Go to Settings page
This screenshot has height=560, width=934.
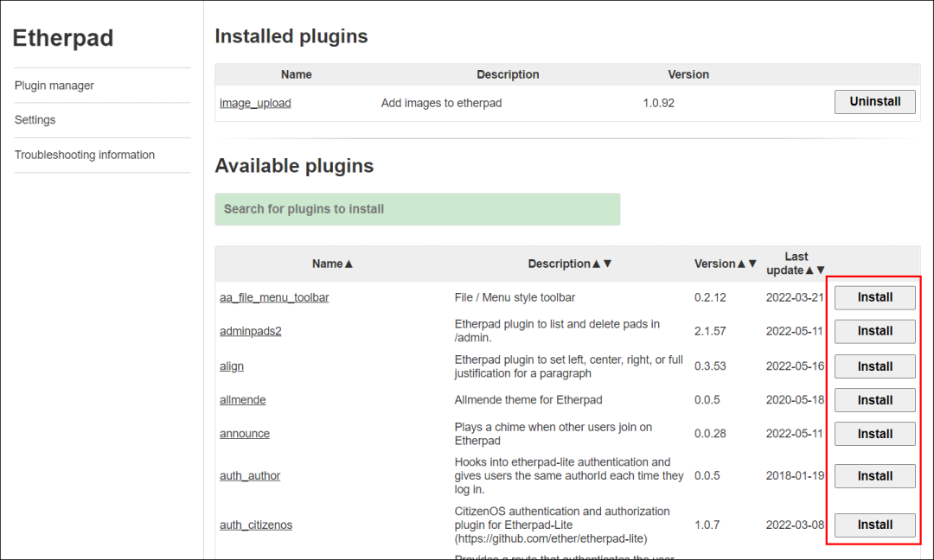point(35,120)
